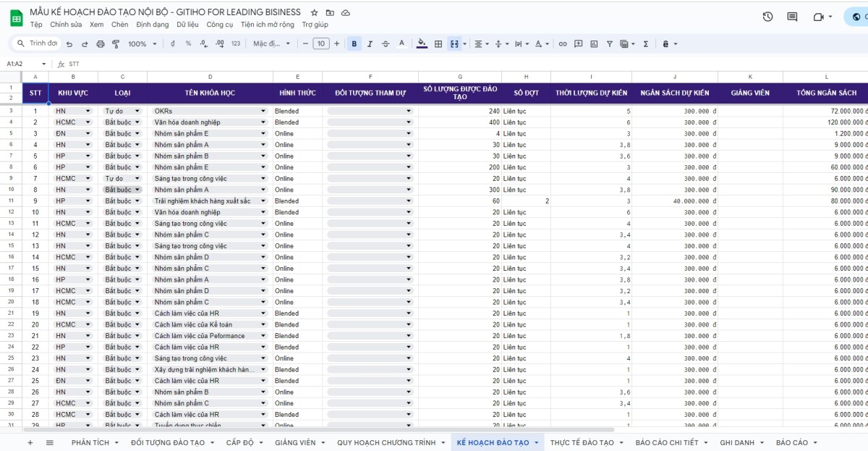
Task: Insert link icon in toolbar
Action: click(x=563, y=44)
